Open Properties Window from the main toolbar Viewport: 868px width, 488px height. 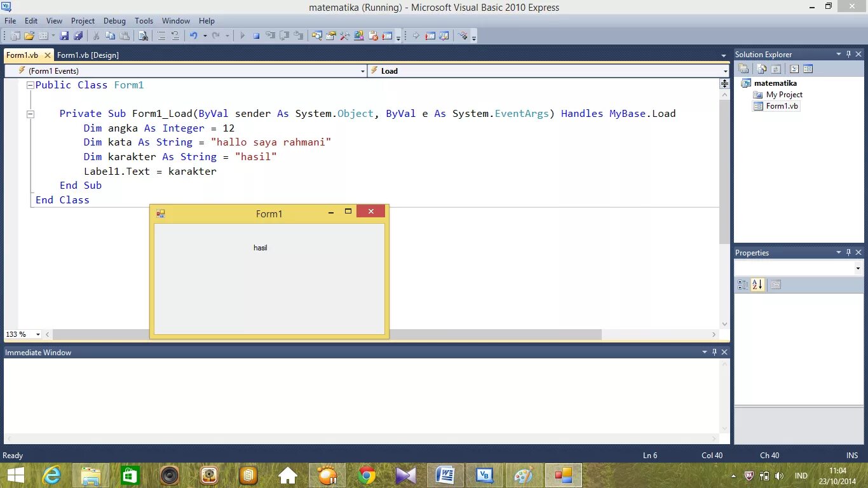coord(330,36)
